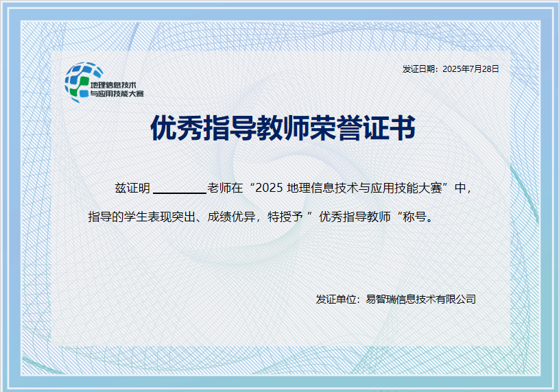This screenshot has height=392, width=559.
Task: Select the date 2025年7月28日
Action: (x=471, y=69)
